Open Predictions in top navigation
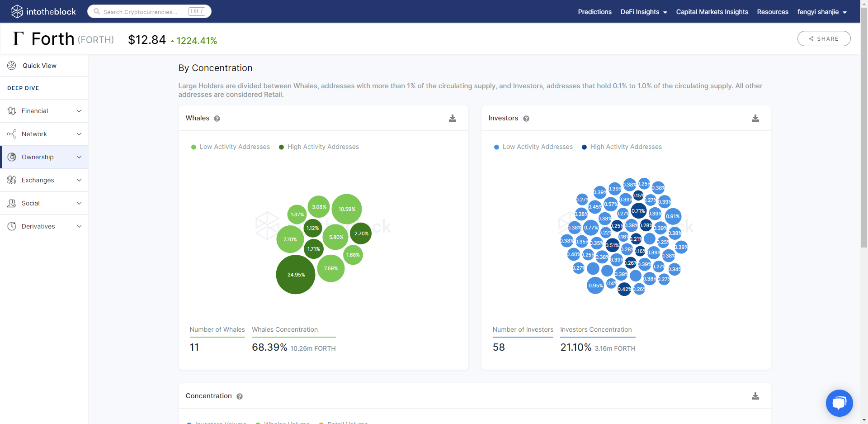Screen dimensions: 868x424 (x=594, y=12)
